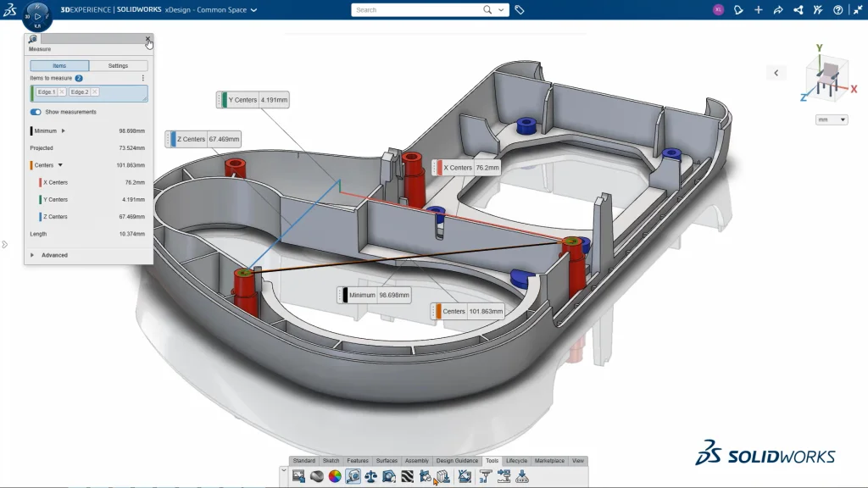This screenshot has width=868, height=488.
Task: Click the mass properties balance scale icon
Action: pyautogui.click(x=370, y=476)
